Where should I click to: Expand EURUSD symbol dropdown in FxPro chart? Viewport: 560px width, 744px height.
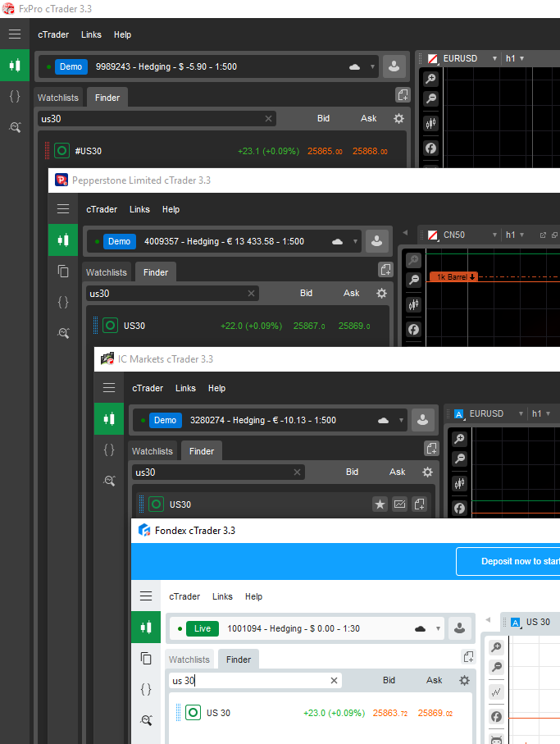tap(494, 58)
